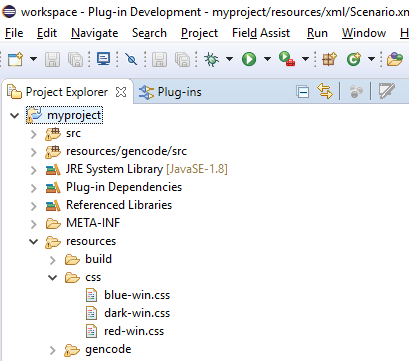The height and width of the screenshot is (361, 409).
Task: Launch Debug with the bug icon
Action: click(x=211, y=59)
